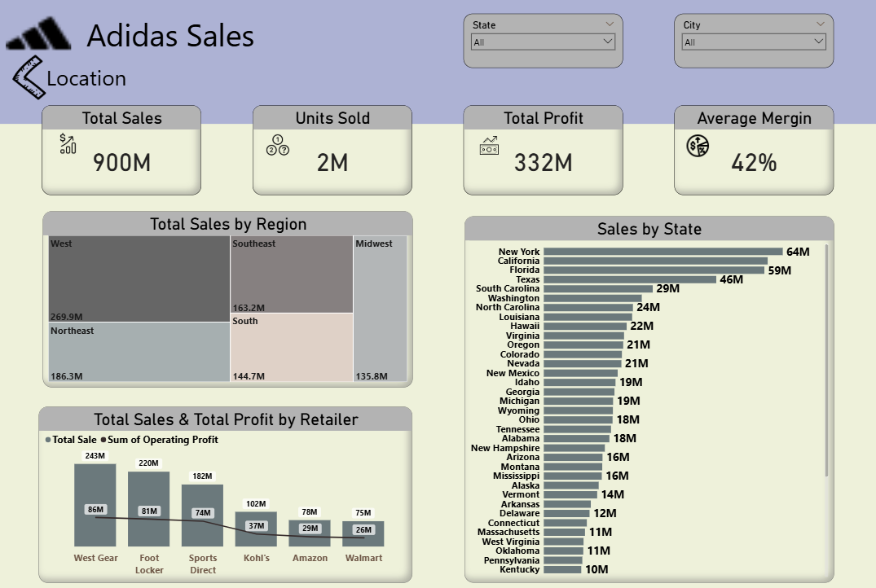Screen dimensions: 876x588
Task: Select the West region treemap tile
Action: click(x=139, y=279)
